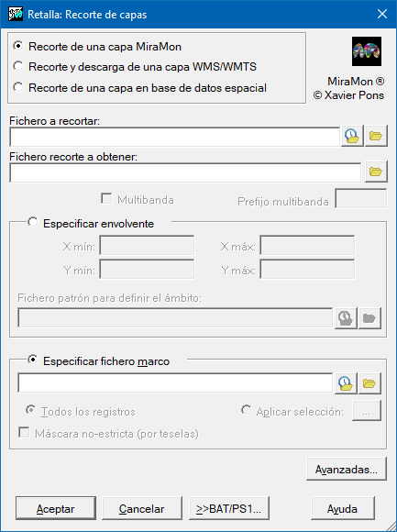Browse folder for Fichero recorte a obtener
397x532 pixels.
pos(376,172)
